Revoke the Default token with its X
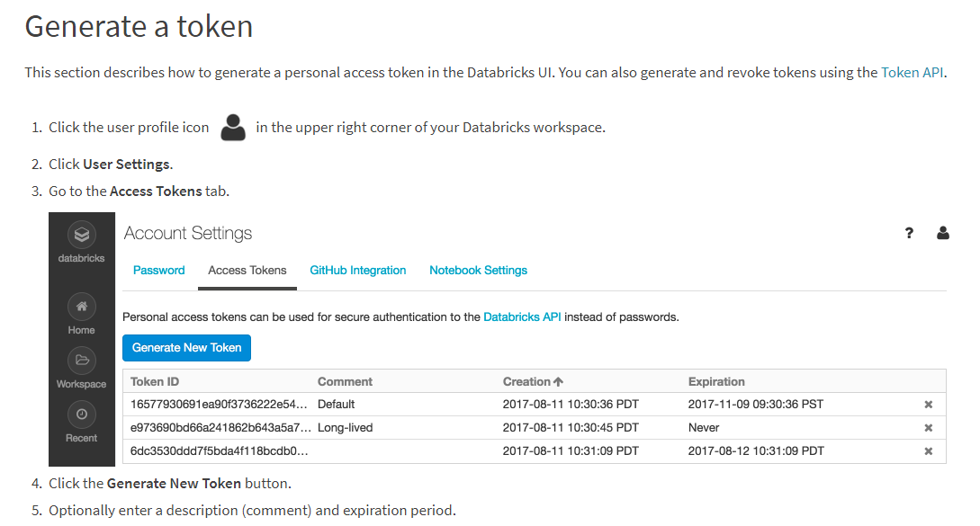The image size is (980, 526). point(929,405)
